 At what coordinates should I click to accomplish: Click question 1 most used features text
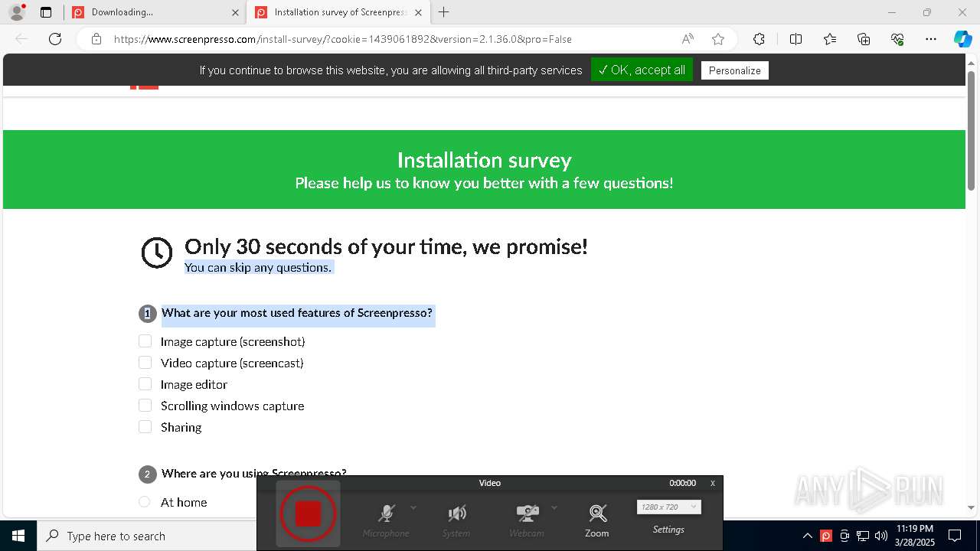[x=297, y=313]
